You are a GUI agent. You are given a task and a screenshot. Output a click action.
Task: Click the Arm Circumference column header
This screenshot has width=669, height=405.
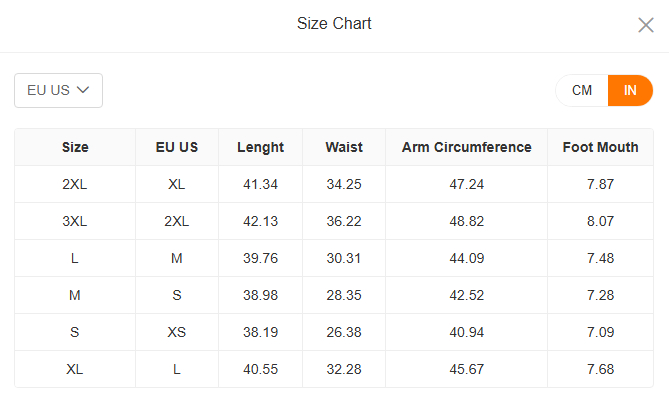coord(466,147)
